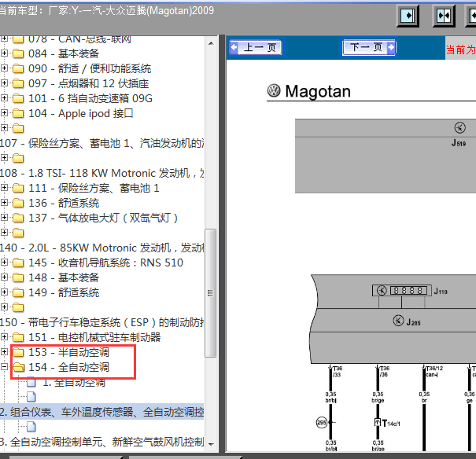The width and height of the screenshot is (476, 459).
Task: Click folder icon above row 107 保险丝方案
Action: point(18,128)
